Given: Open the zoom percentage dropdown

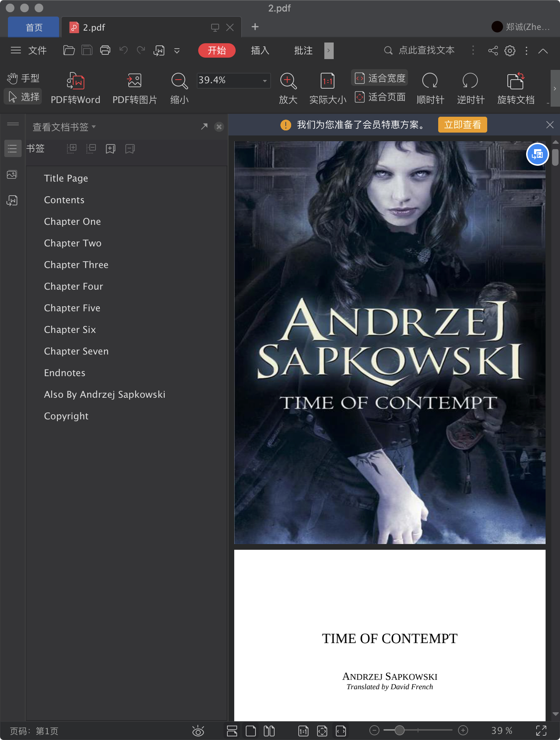Looking at the screenshot, I should [x=265, y=80].
